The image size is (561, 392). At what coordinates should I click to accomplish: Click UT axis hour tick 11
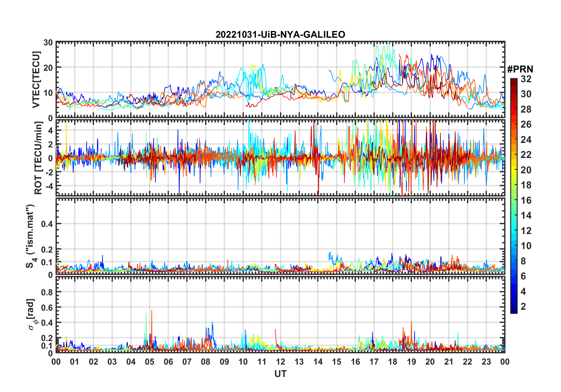(x=262, y=362)
